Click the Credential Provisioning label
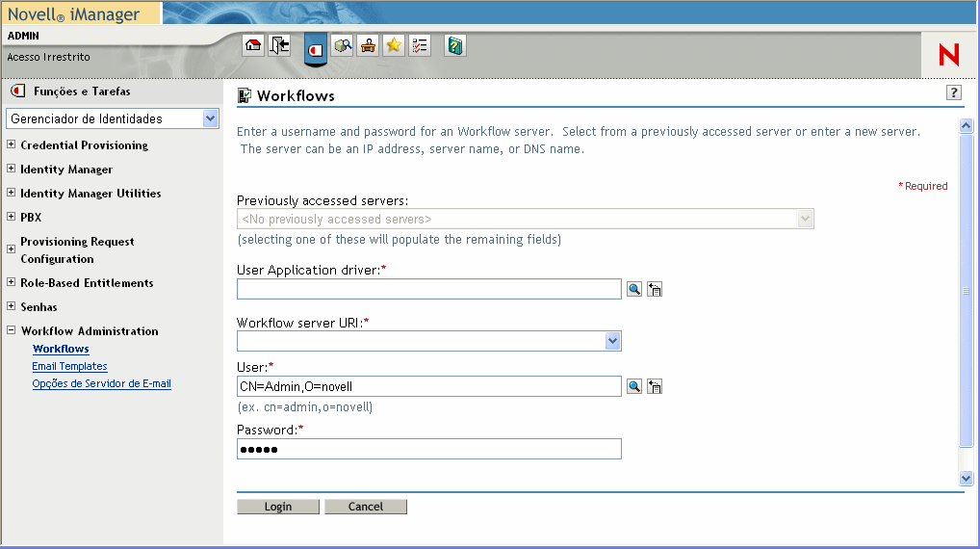The image size is (980, 549). [85, 145]
